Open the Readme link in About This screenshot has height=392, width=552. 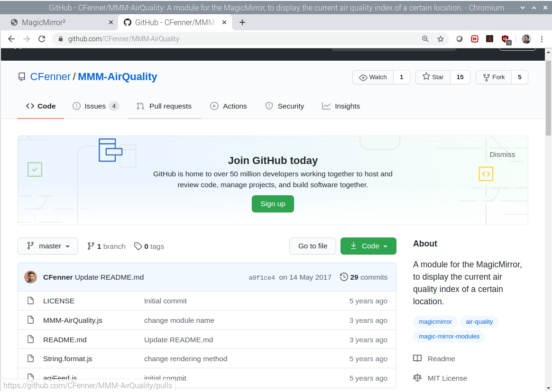(x=434, y=358)
